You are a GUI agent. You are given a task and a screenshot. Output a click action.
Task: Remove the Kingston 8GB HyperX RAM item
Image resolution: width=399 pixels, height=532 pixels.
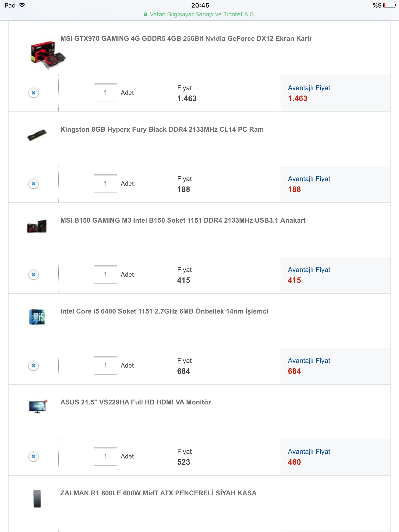point(34,184)
